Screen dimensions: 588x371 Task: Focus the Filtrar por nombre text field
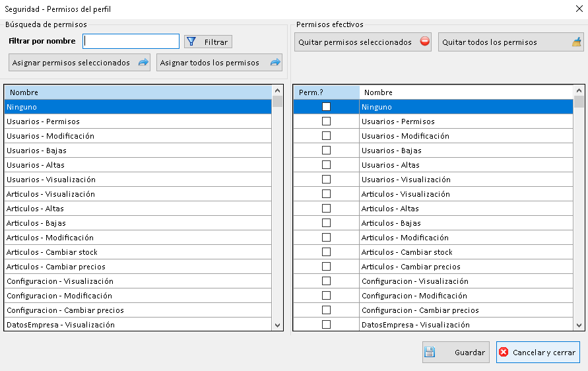(131, 42)
